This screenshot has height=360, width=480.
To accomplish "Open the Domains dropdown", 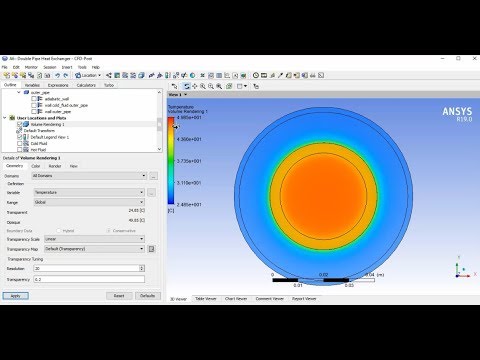I will coord(89,176).
